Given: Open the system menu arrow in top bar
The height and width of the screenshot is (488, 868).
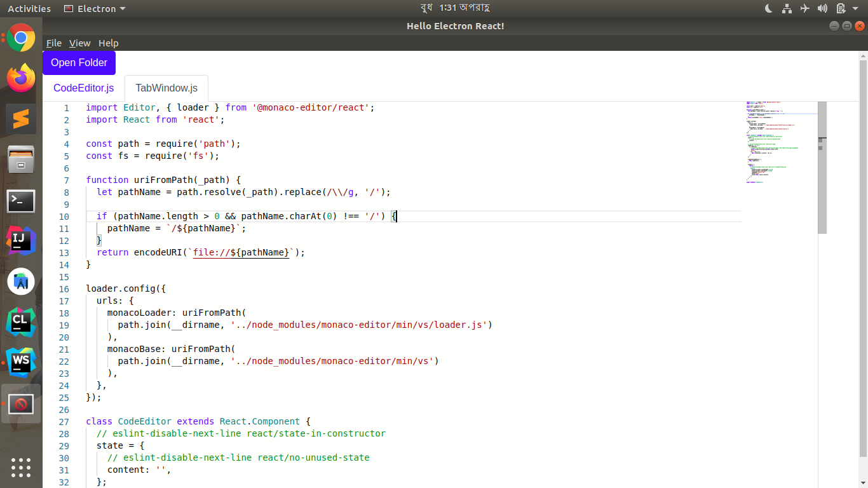Looking at the screenshot, I should pyautogui.click(x=857, y=9).
